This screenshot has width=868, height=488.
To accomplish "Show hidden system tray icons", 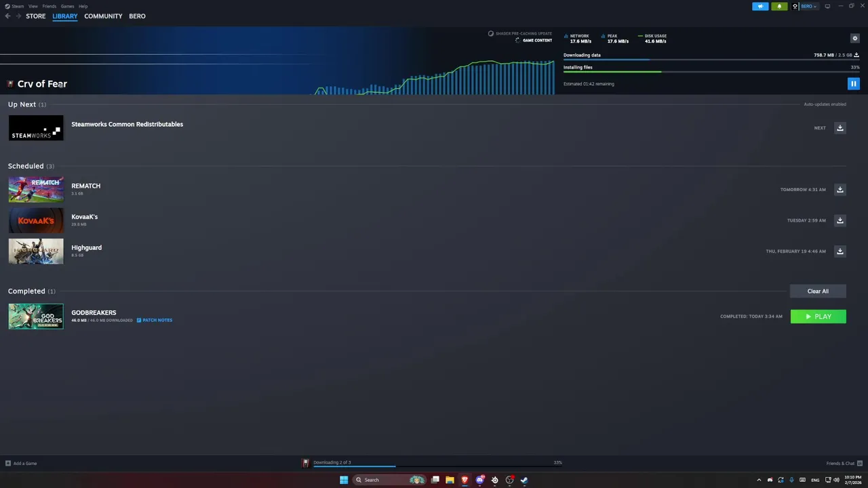I will pyautogui.click(x=759, y=480).
